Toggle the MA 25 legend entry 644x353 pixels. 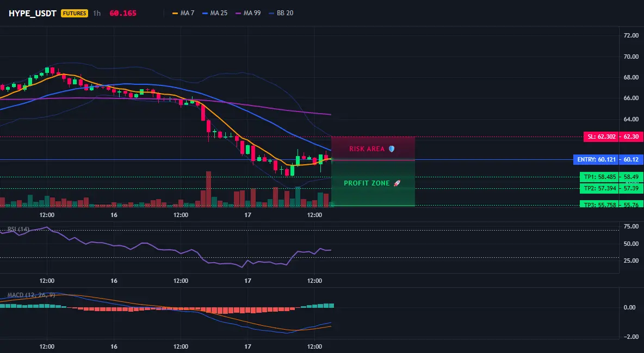(215, 13)
